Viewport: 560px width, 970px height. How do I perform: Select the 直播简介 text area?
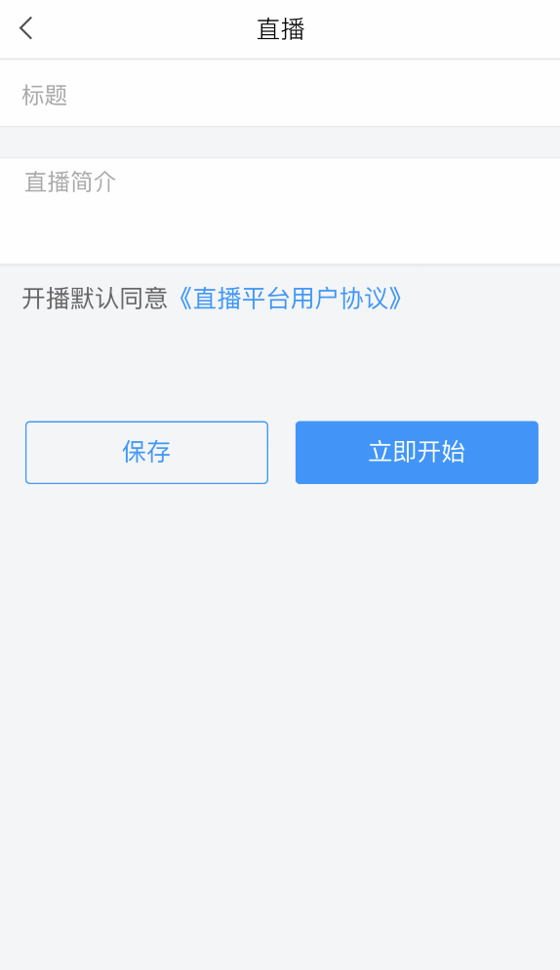pos(280,211)
